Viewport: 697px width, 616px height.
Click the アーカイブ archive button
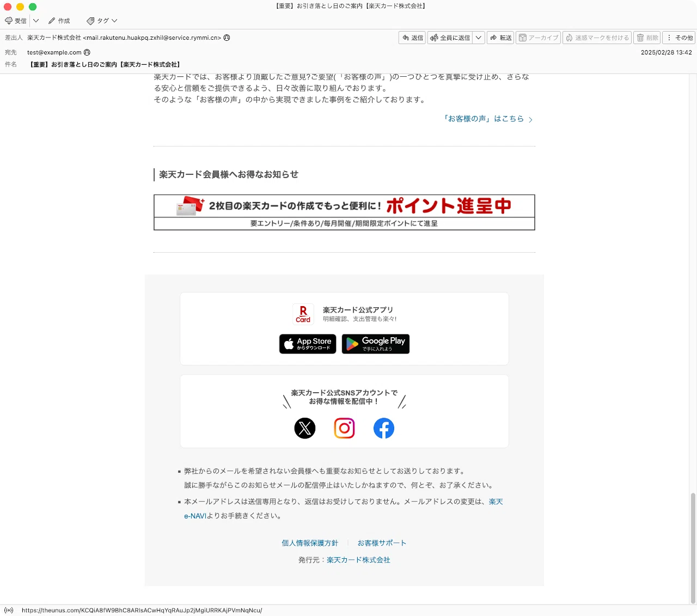tap(538, 38)
